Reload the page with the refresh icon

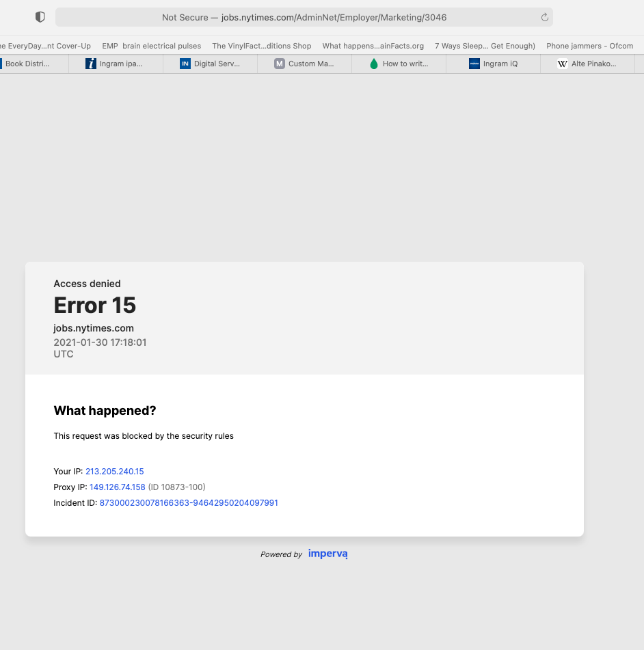(544, 17)
